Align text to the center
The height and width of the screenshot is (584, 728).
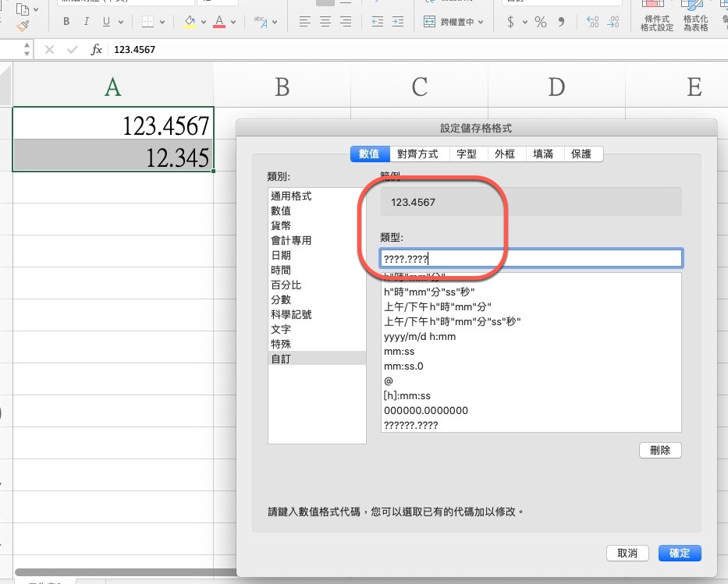(x=325, y=22)
